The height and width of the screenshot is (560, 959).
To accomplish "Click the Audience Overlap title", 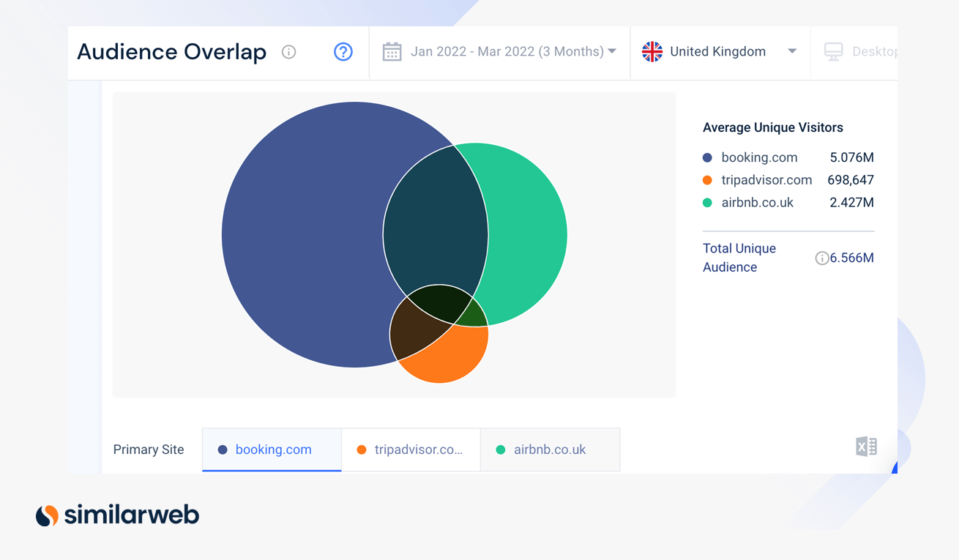I will [x=172, y=52].
